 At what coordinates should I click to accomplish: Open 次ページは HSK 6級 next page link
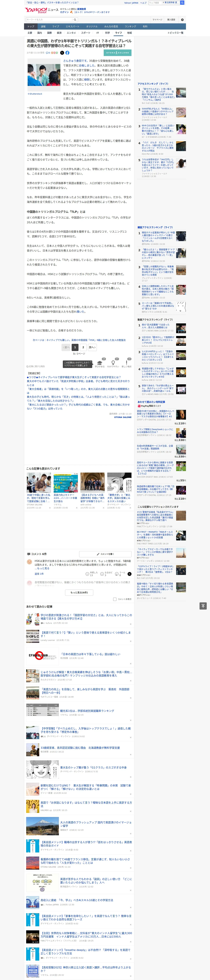79,340
